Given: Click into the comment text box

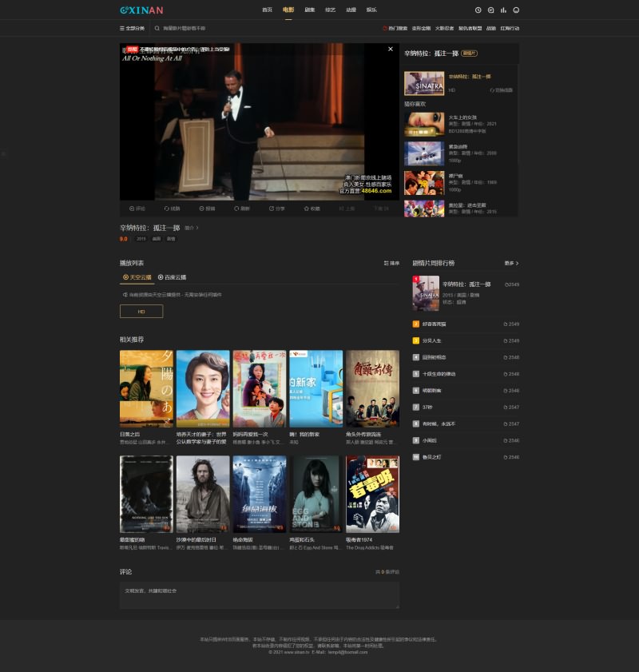Looking at the screenshot, I should (x=260, y=595).
